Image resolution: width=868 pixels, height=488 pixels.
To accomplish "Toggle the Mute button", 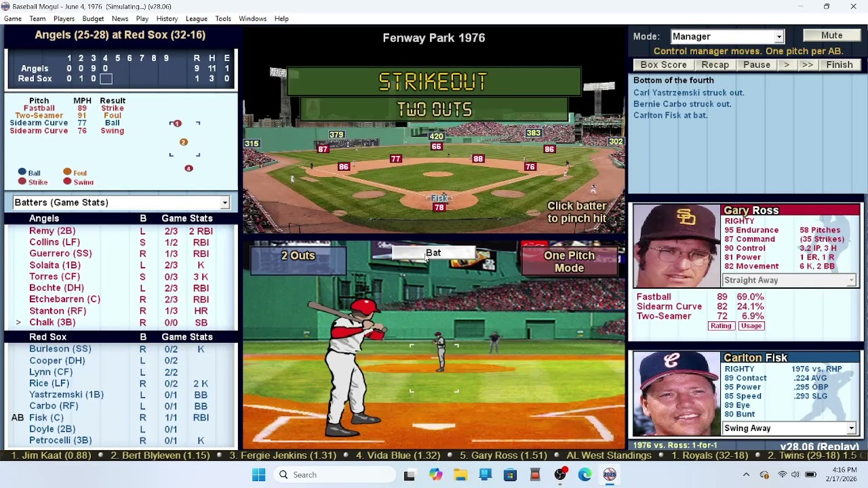I will [x=831, y=36].
